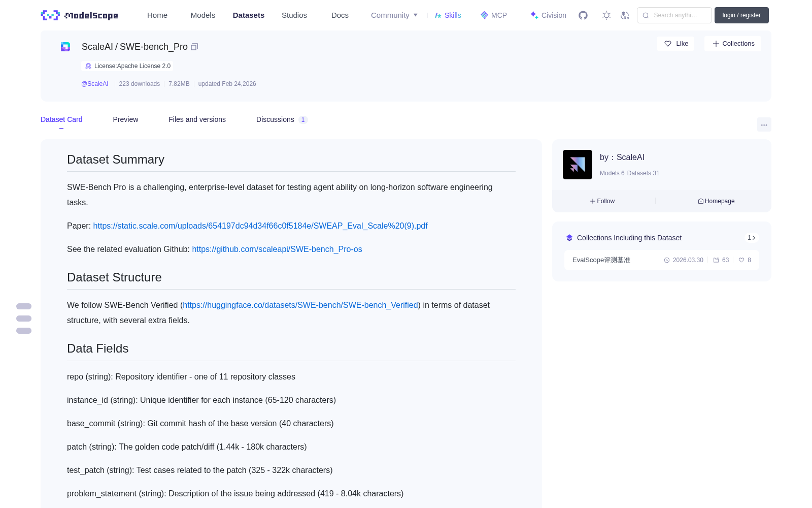Viewport: 812px width, 508px height.
Task: Open the GitHub icon link
Action: point(583,15)
